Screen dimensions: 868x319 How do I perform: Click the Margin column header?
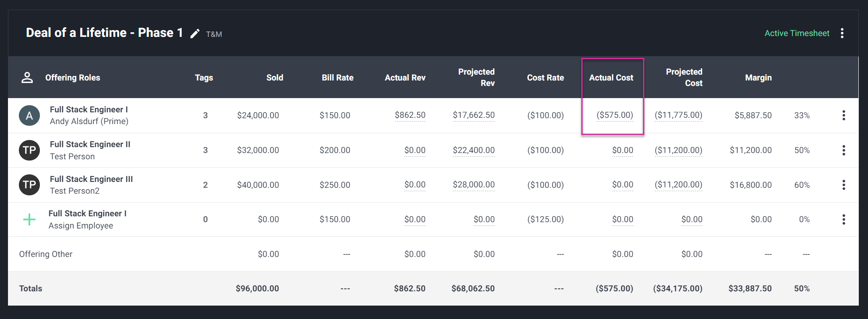click(x=758, y=78)
